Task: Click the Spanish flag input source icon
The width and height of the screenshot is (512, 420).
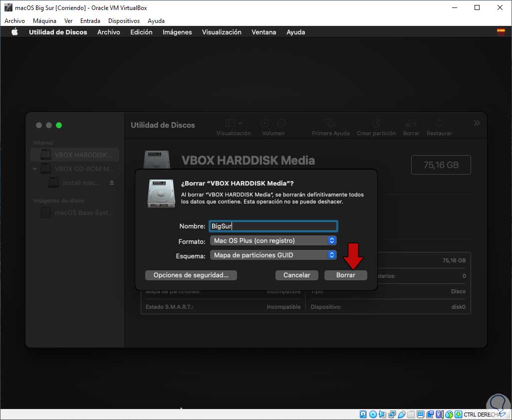Action: (501, 32)
